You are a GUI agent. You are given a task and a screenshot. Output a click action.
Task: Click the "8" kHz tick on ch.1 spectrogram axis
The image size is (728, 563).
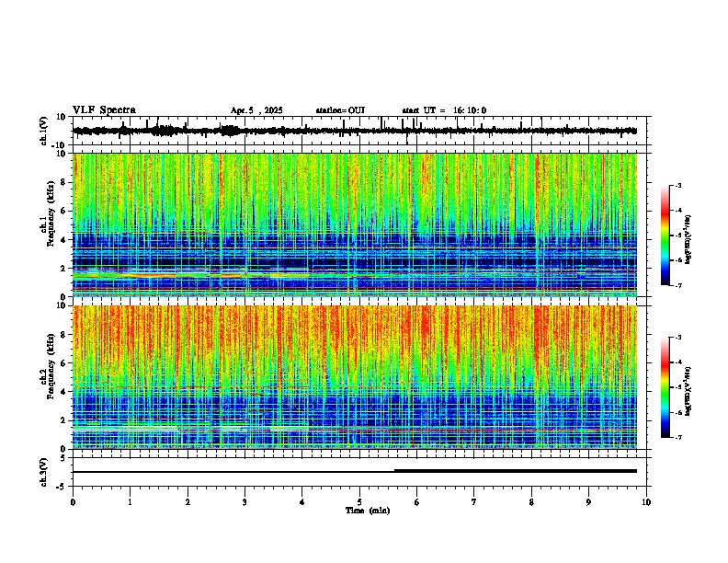(63, 182)
